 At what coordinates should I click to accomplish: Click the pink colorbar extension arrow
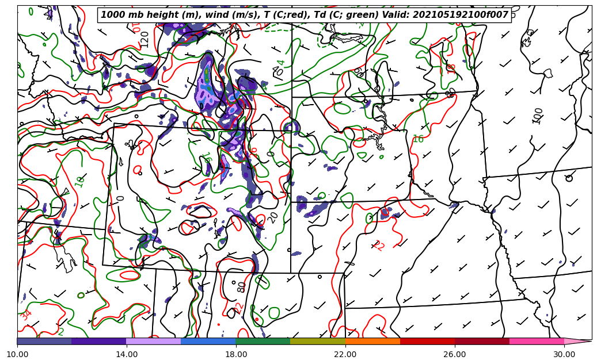577,341
